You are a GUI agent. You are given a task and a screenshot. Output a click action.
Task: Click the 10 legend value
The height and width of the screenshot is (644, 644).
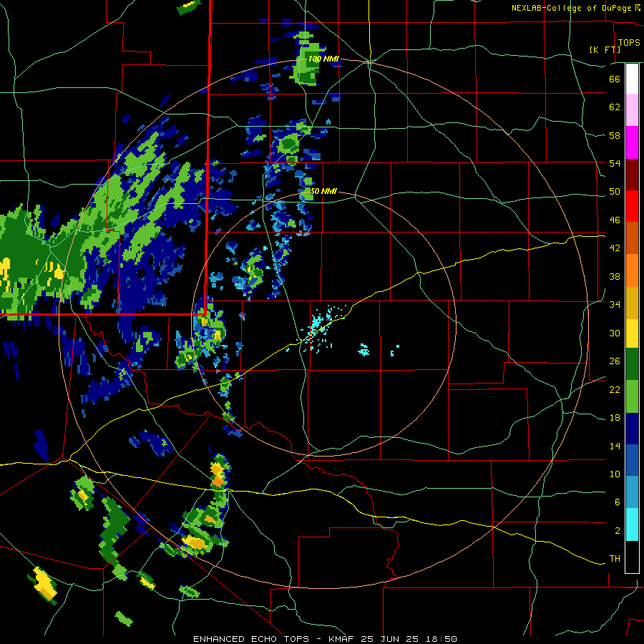[615, 474]
